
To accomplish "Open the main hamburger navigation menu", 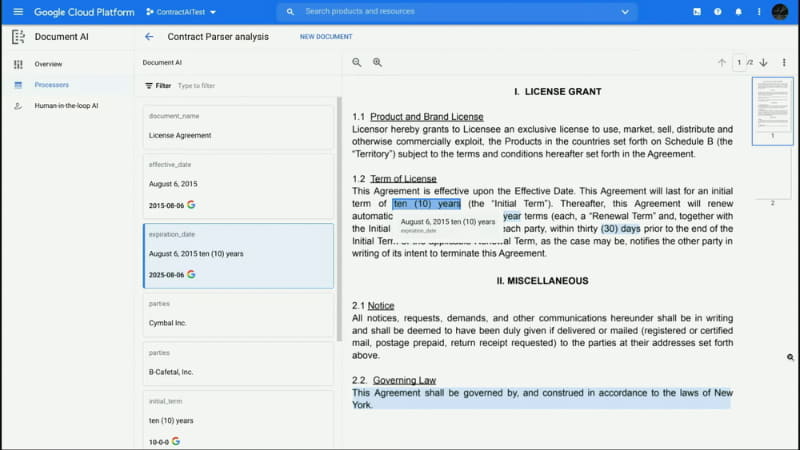I will (x=18, y=11).
